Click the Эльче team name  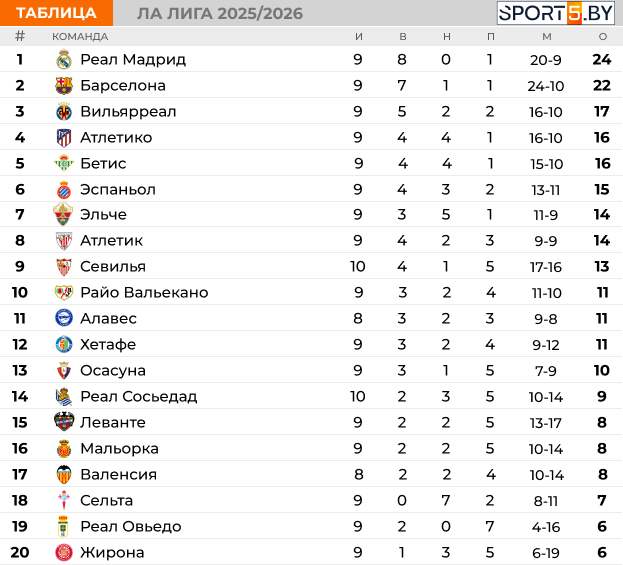103,215
